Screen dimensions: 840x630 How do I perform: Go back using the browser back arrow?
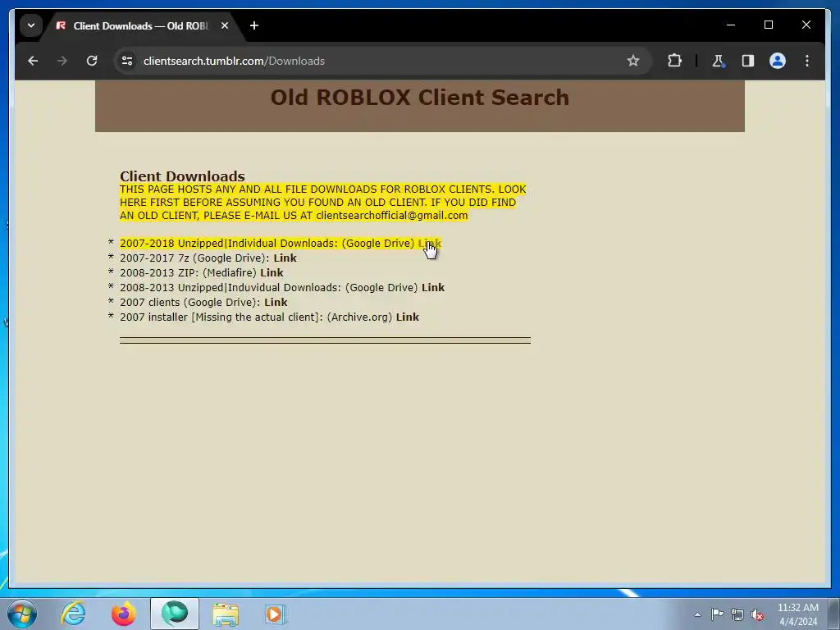(33, 61)
